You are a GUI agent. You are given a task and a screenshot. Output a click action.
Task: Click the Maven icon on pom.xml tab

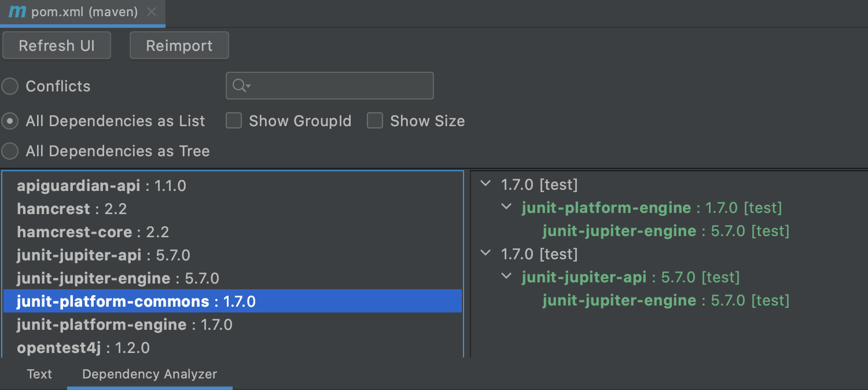coord(17,12)
